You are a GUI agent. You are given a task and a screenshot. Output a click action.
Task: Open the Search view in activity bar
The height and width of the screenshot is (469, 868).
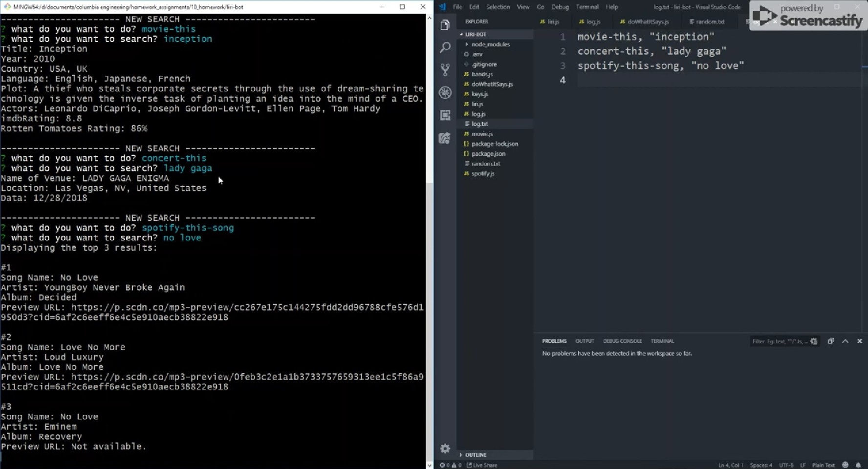[x=445, y=47]
